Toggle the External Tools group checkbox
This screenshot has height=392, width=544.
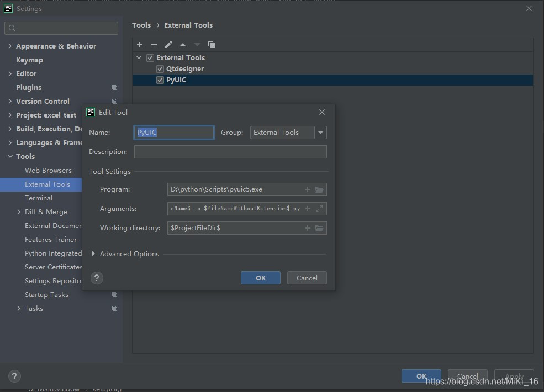coord(150,57)
